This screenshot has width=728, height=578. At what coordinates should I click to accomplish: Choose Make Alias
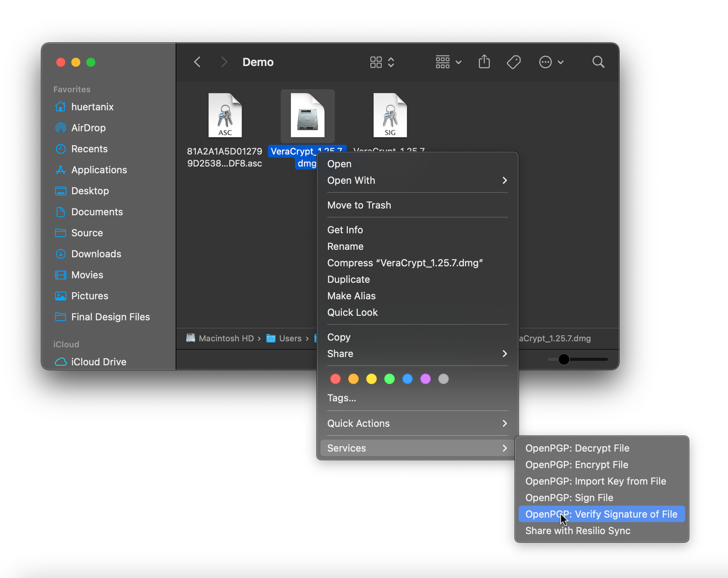click(x=417, y=296)
